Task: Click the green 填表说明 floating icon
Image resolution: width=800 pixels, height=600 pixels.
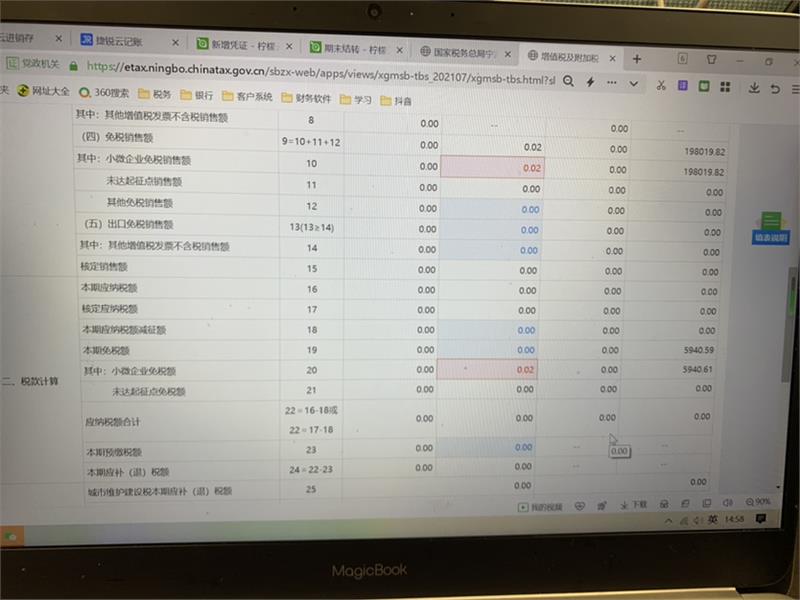Action: (x=770, y=227)
